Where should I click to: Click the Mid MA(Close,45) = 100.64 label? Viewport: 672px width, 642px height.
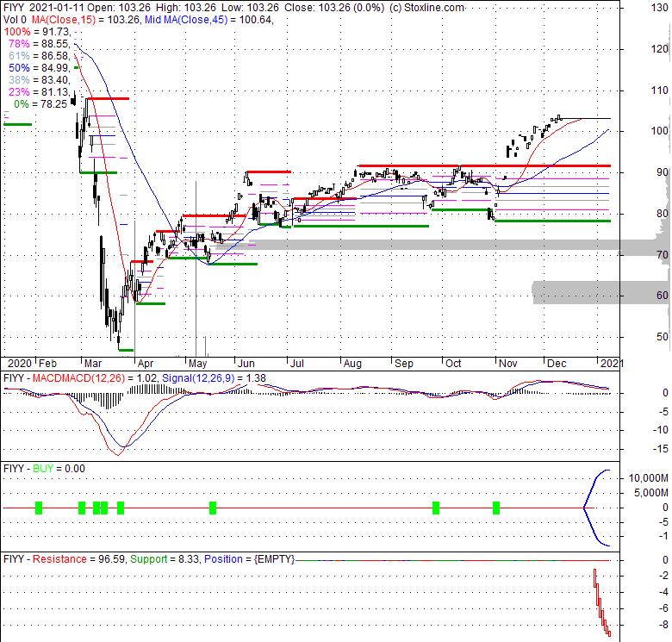pos(208,20)
